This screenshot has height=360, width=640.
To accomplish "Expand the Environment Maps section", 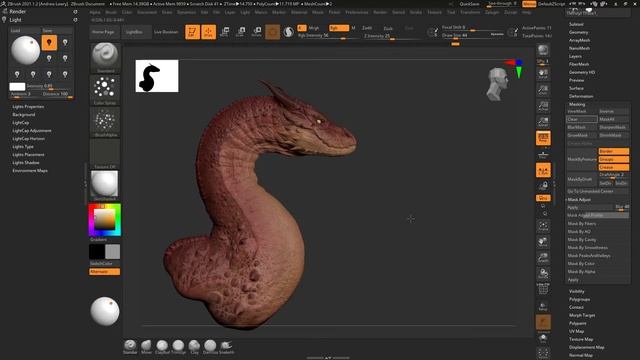I will (x=30, y=171).
